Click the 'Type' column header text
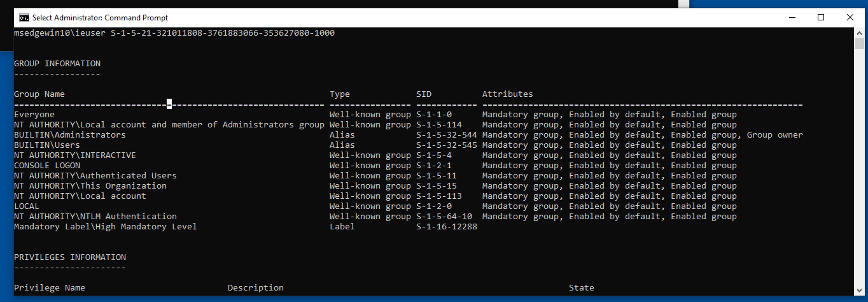868x302 pixels. [x=340, y=94]
